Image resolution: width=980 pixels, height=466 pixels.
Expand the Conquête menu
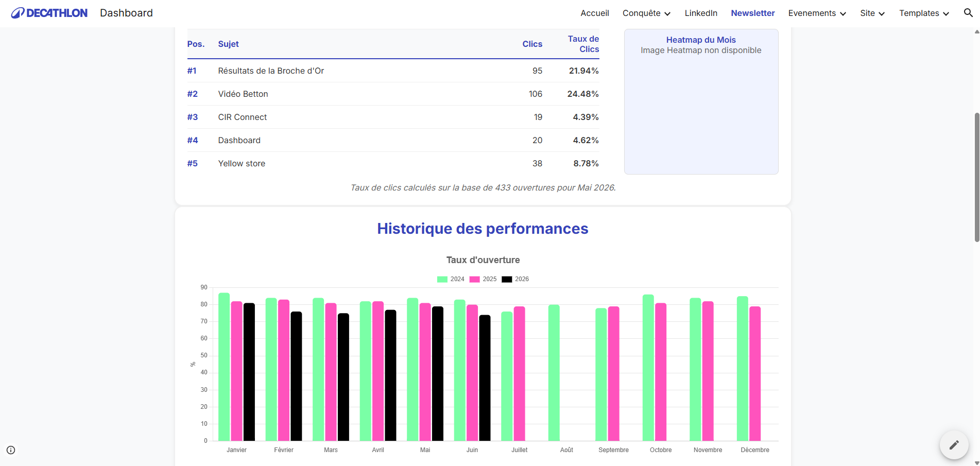point(646,13)
